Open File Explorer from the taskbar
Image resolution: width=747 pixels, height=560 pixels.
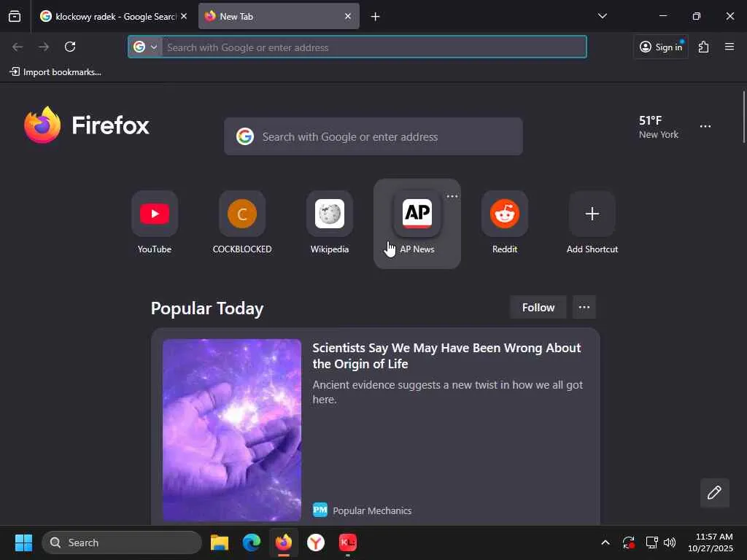coord(220,542)
